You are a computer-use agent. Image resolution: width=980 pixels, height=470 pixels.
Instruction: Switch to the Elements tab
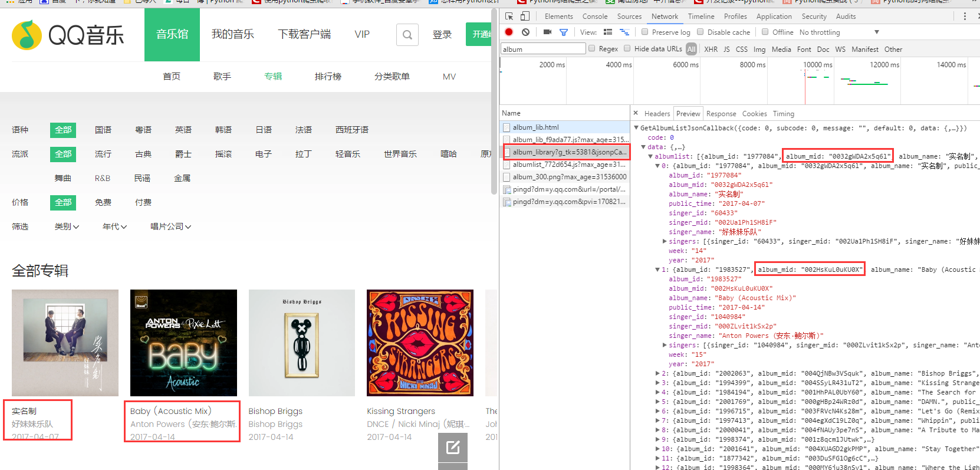558,17
